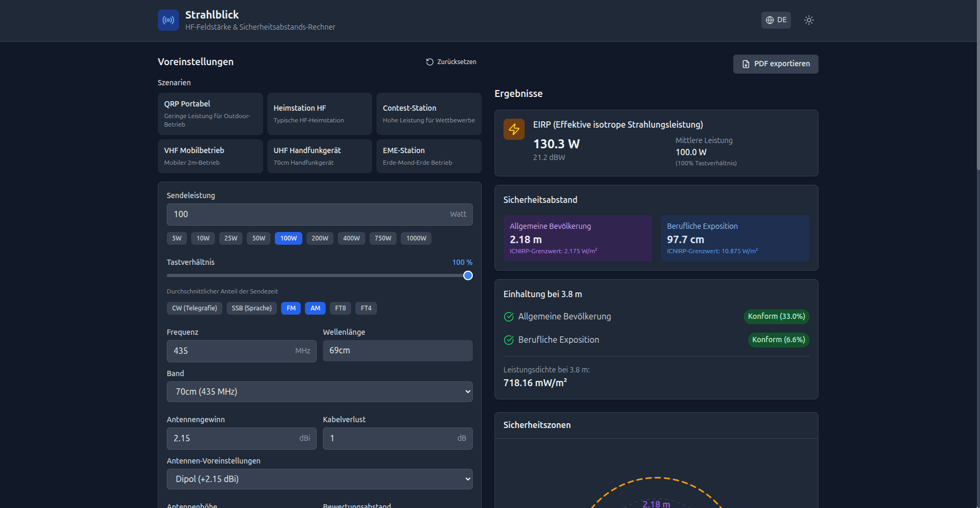The width and height of the screenshot is (980, 508).
Task: Click into the Frequenz MHz input field
Action: pos(233,351)
